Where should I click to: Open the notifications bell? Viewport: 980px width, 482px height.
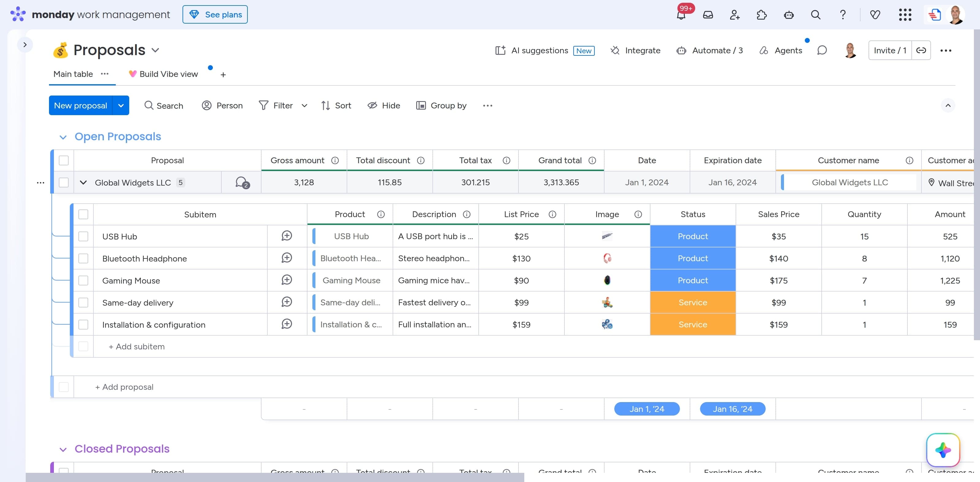coord(681,15)
